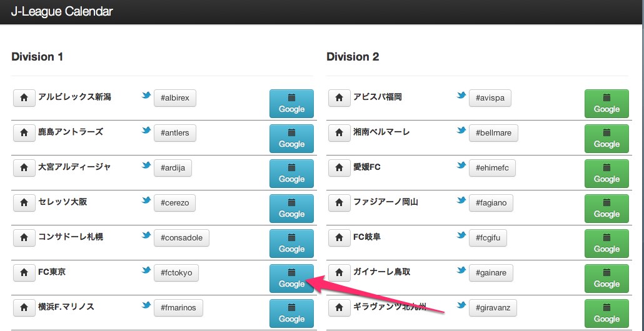Image resolution: width=644 pixels, height=331 pixels.
Task: Open the #ehimefc hashtag button
Action: click(x=492, y=168)
